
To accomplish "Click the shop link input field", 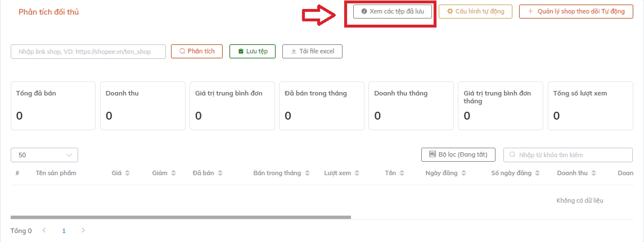I will (88, 51).
